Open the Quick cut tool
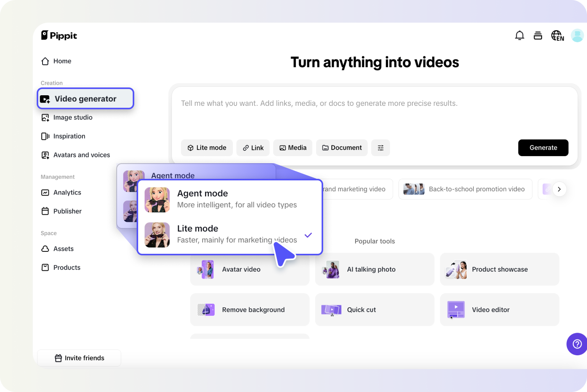Viewport: 587px width, 392px height. 375,310
